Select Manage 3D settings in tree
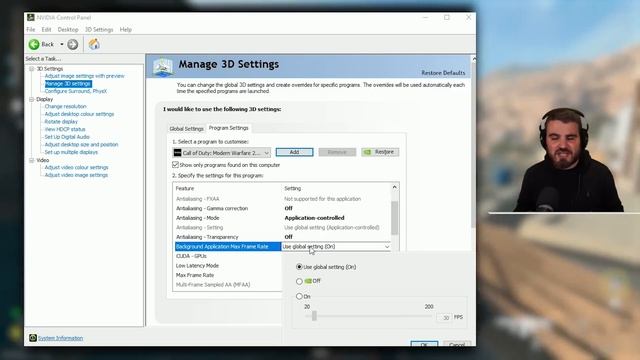The width and height of the screenshot is (640, 360). (x=68, y=84)
